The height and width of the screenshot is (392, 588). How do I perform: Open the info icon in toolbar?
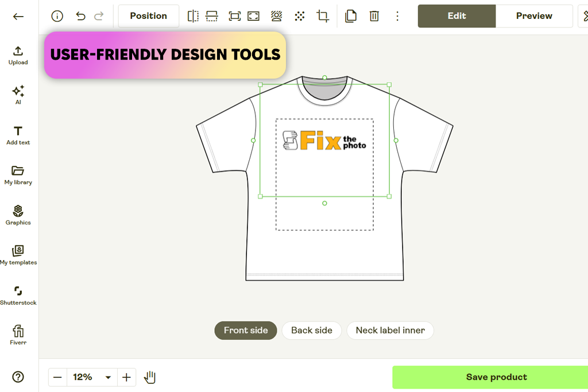point(57,16)
